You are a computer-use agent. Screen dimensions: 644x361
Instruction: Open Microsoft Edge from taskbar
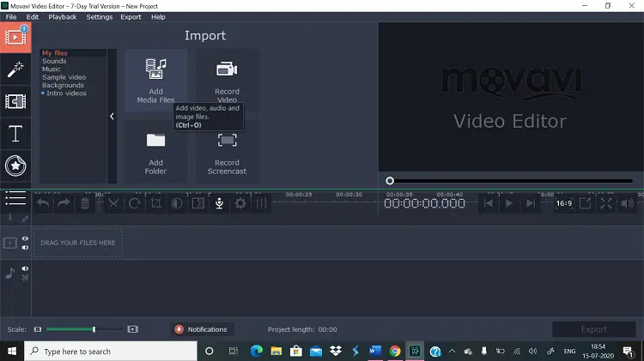click(x=257, y=352)
